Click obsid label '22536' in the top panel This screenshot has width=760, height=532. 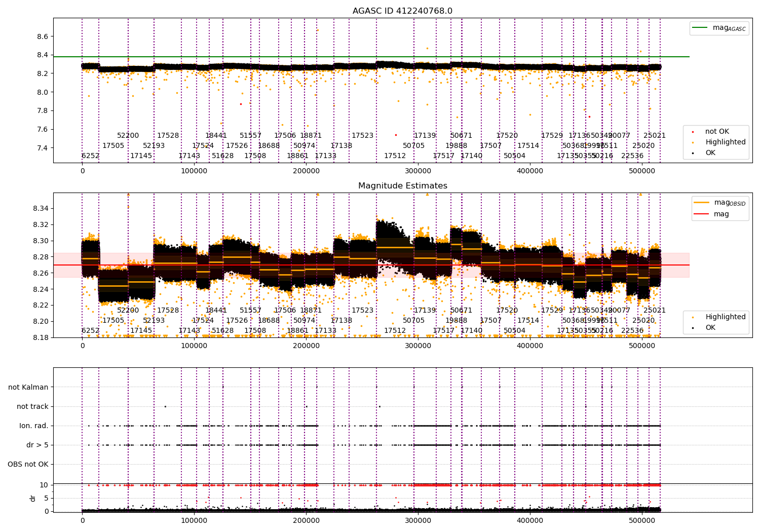632,156
